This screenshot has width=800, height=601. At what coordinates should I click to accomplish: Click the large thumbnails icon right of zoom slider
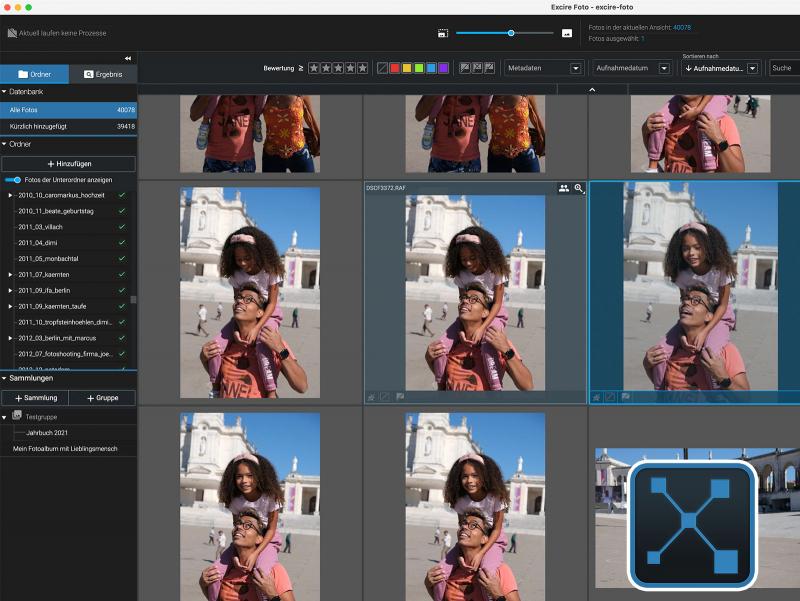pyautogui.click(x=567, y=33)
